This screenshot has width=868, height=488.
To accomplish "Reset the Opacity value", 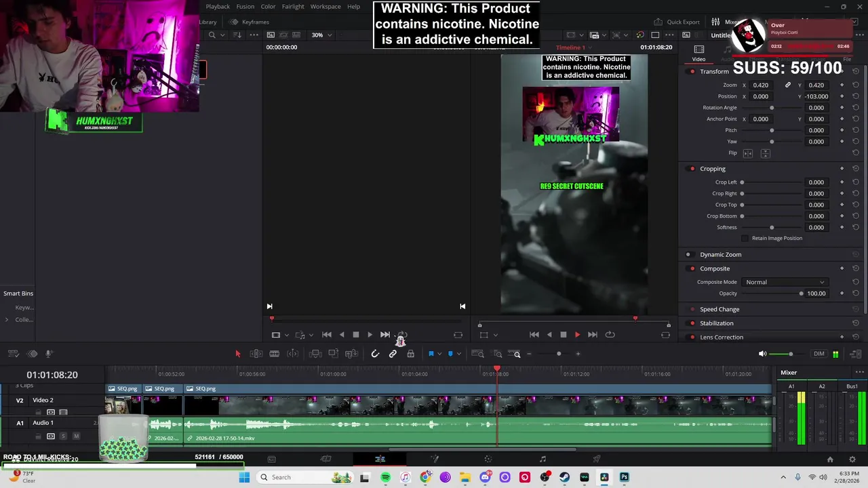I will pyautogui.click(x=856, y=293).
